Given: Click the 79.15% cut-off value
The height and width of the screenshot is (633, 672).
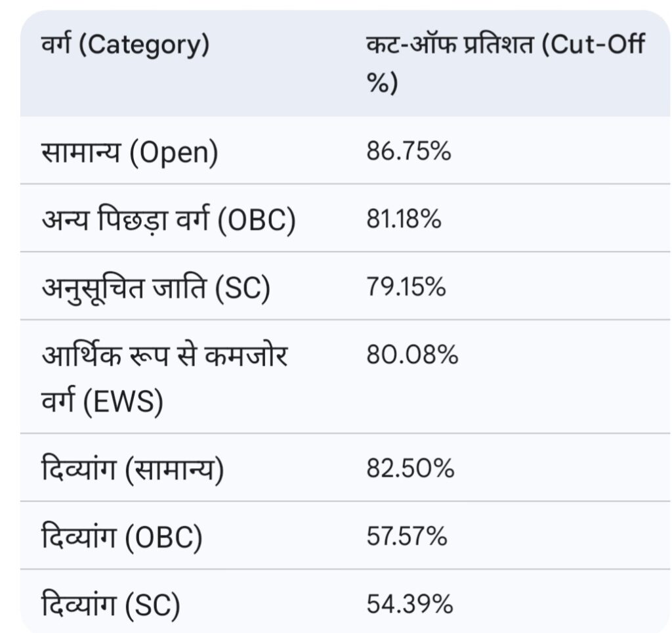Looking at the screenshot, I should [x=406, y=289].
